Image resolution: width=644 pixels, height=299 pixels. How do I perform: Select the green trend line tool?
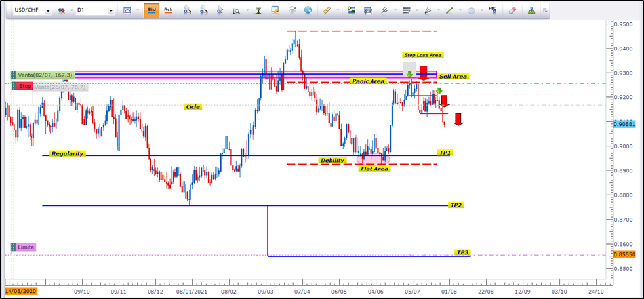449,11
